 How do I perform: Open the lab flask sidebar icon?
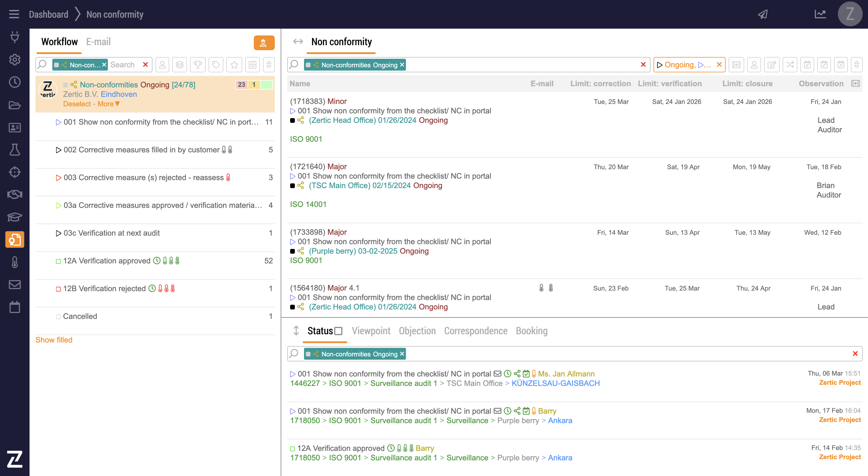(14, 150)
